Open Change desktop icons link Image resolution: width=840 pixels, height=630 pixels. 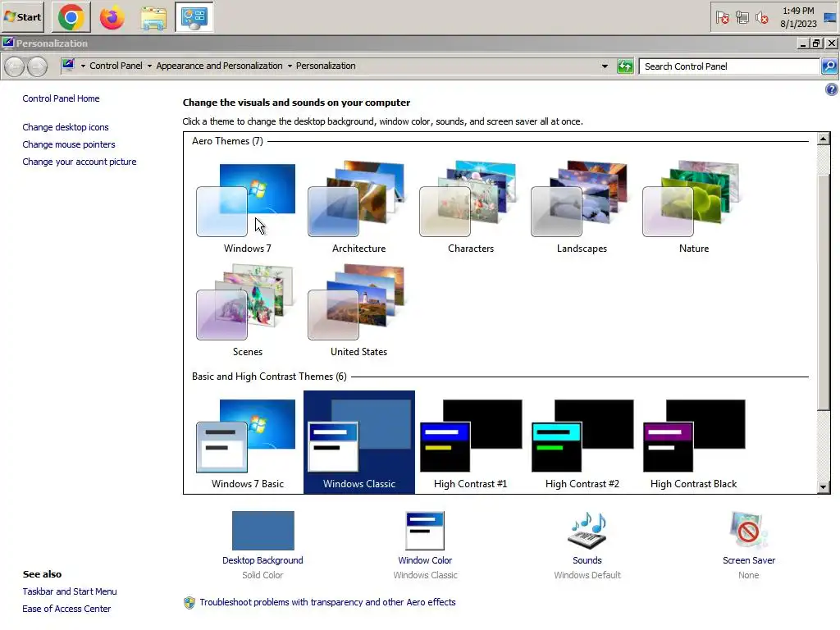pyautogui.click(x=66, y=127)
